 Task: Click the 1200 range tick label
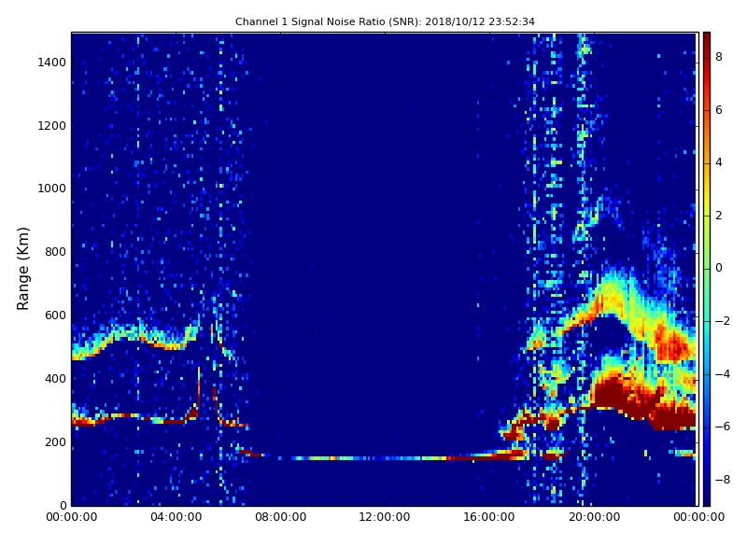[x=52, y=126]
